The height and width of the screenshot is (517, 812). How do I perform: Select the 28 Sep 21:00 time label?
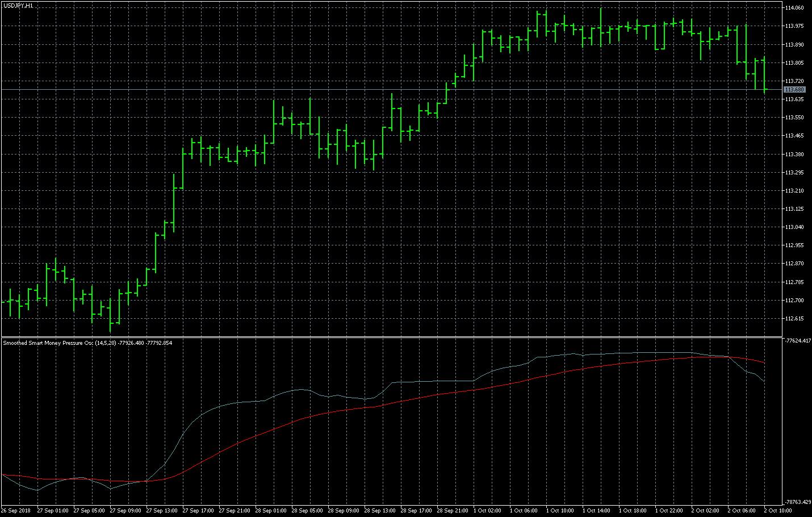453,511
